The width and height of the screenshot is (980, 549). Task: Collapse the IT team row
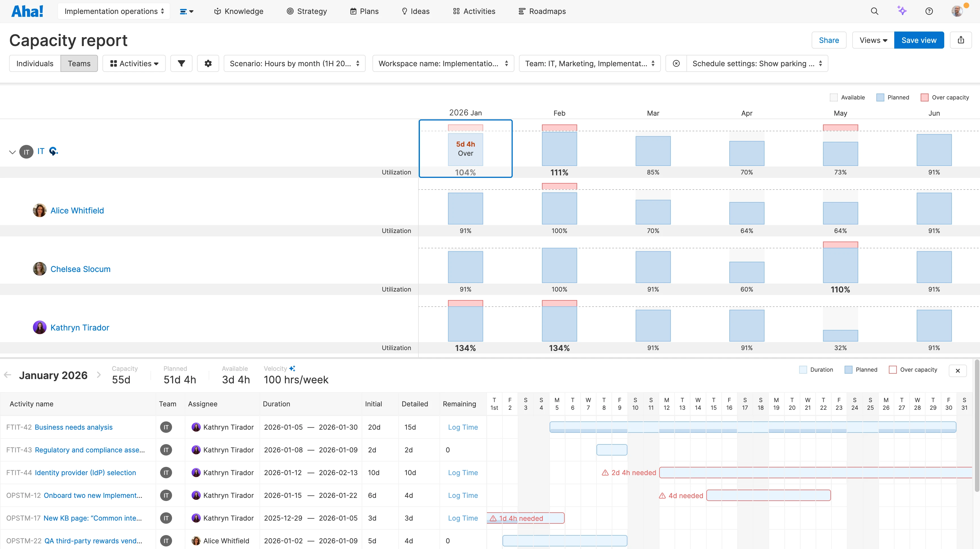[x=12, y=152]
